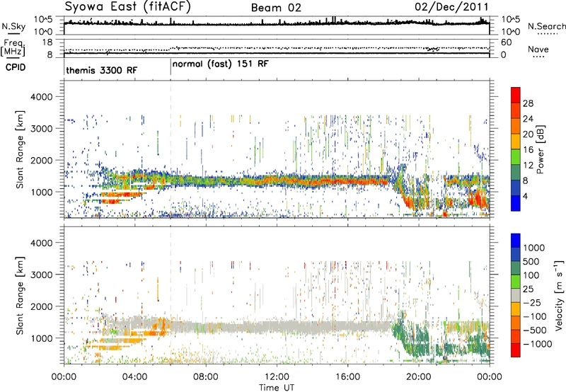Select the 'normal (fast) 151 RF' CPID entry

click(x=220, y=64)
